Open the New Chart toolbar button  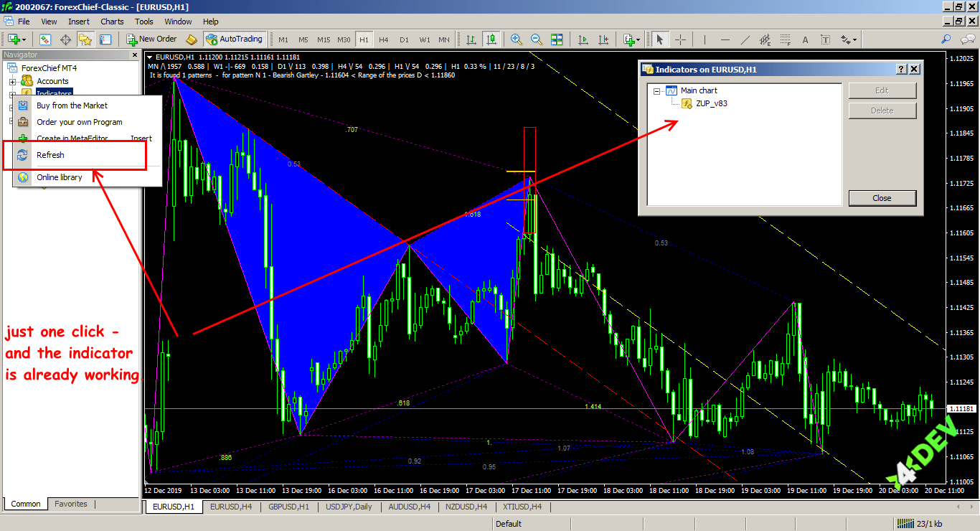point(16,39)
